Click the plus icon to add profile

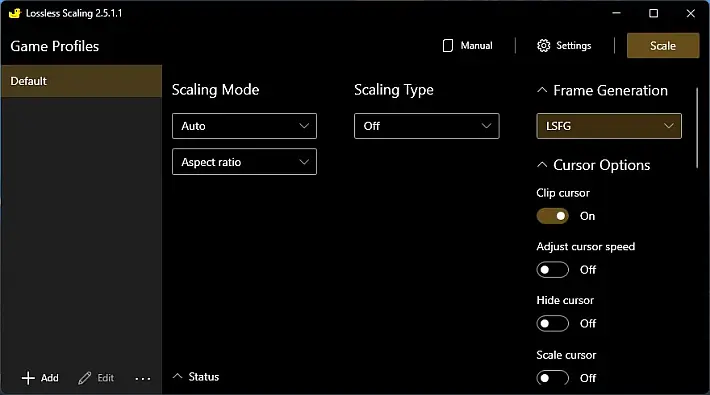click(28, 378)
